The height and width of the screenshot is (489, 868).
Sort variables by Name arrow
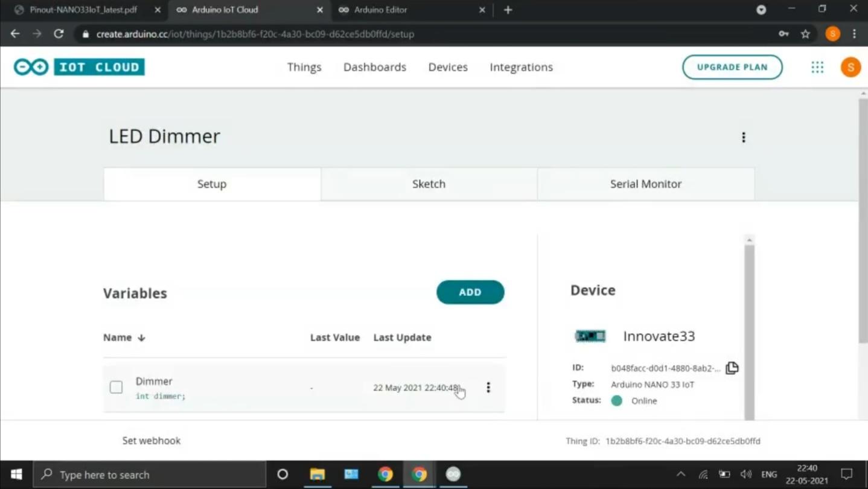point(141,337)
